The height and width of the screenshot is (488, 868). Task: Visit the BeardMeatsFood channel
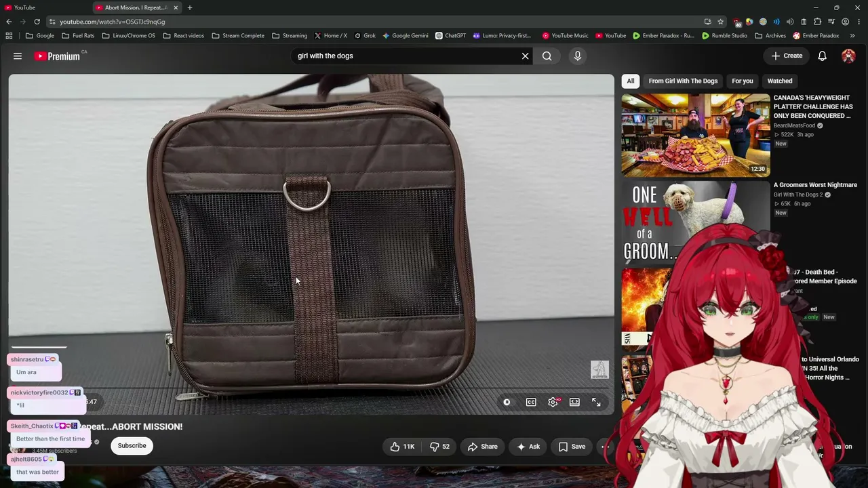pos(794,125)
